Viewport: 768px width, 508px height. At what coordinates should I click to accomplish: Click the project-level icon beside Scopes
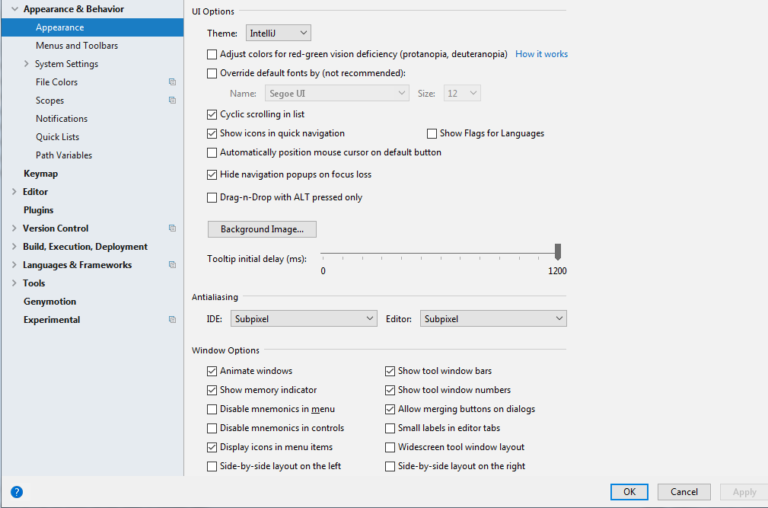[x=172, y=100]
